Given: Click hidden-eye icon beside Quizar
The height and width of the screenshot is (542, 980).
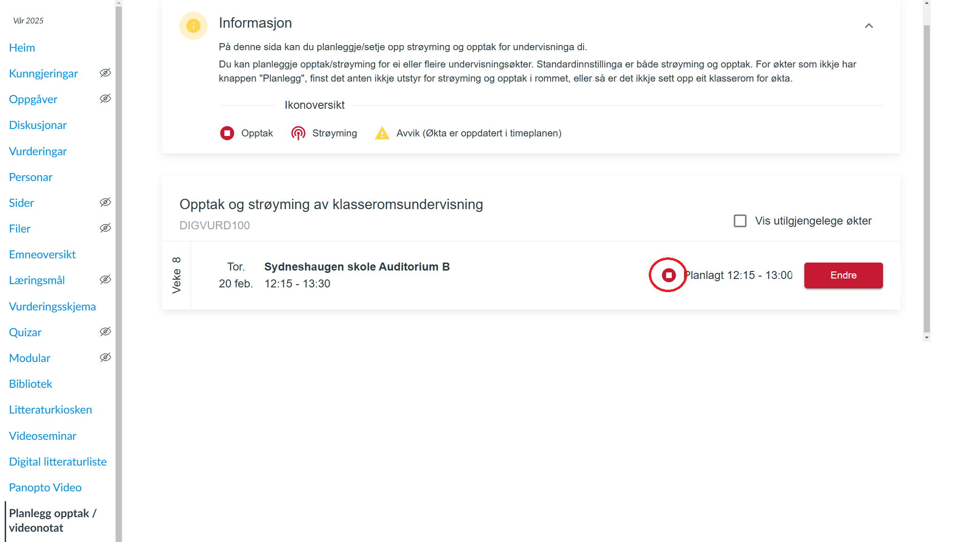Looking at the screenshot, I should click(105, 331).
